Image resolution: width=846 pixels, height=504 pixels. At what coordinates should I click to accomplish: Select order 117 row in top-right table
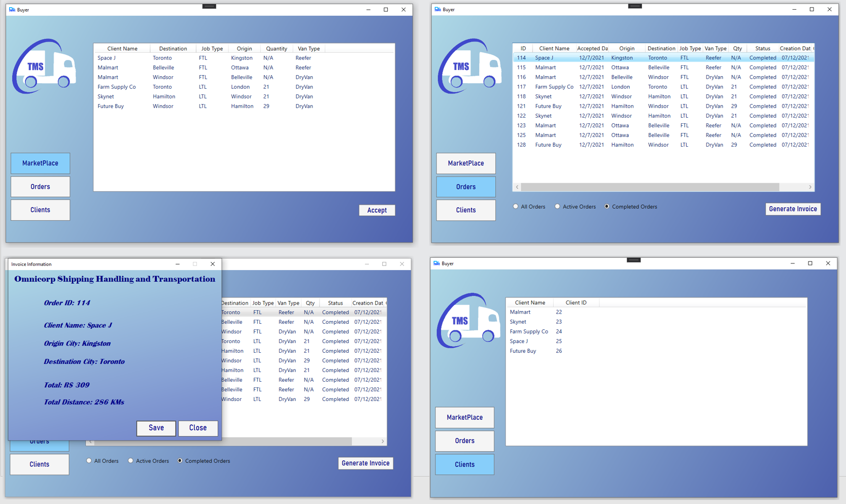pyautogui.click(x=663, y=87)
